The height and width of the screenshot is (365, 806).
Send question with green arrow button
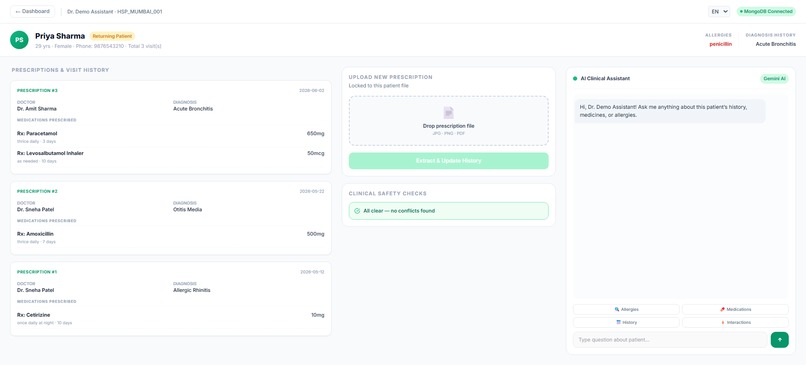tap(779, 340)
